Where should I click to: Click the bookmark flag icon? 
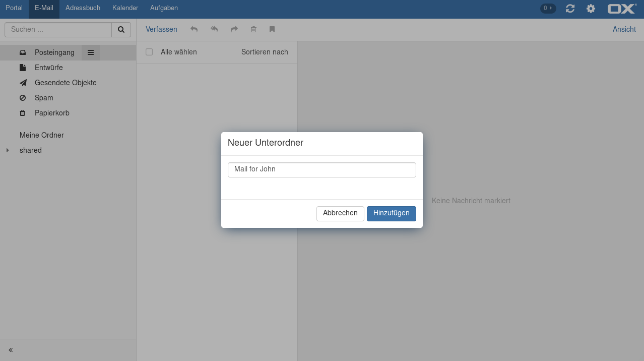tap(272, 30)
